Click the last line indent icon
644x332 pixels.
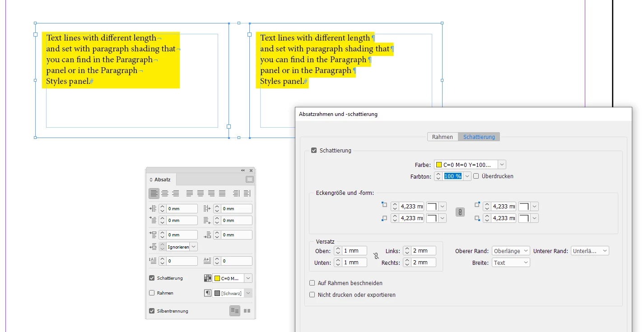point(207,220)
